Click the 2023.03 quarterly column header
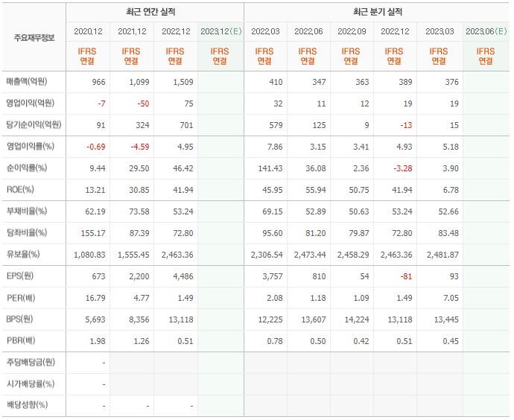Screen dimensions: 514x420 pyautogui.click(x=440, y=31)
